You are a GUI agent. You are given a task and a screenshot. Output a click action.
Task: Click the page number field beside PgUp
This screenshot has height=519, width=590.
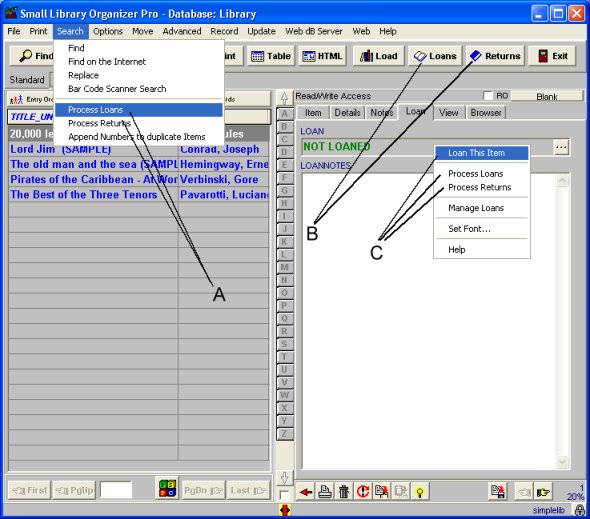click(116, 490)
